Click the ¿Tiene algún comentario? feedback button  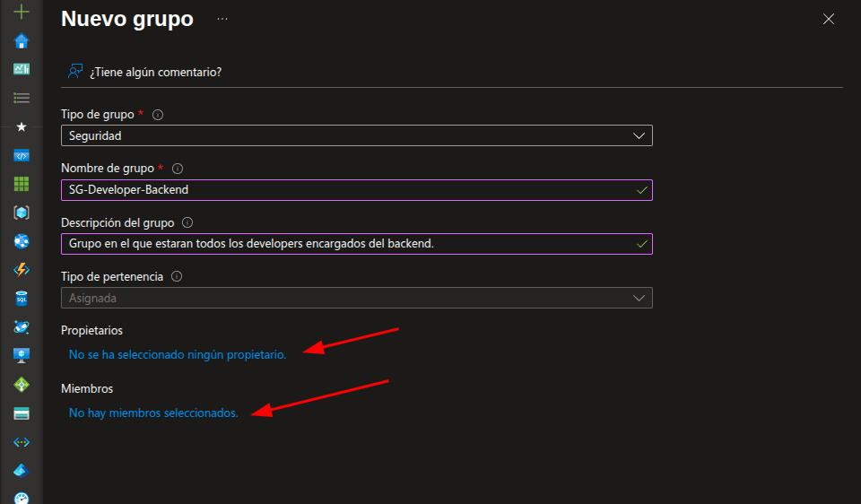coord(145,72)
